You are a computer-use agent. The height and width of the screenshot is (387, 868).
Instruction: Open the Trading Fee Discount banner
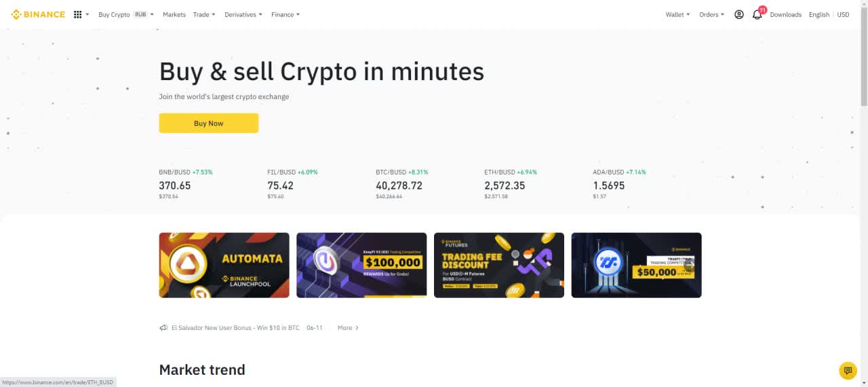tap(498, 265)
